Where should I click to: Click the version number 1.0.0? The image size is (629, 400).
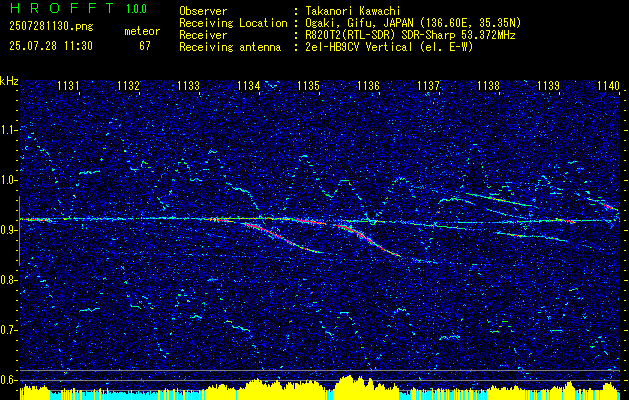pos(136,9)
